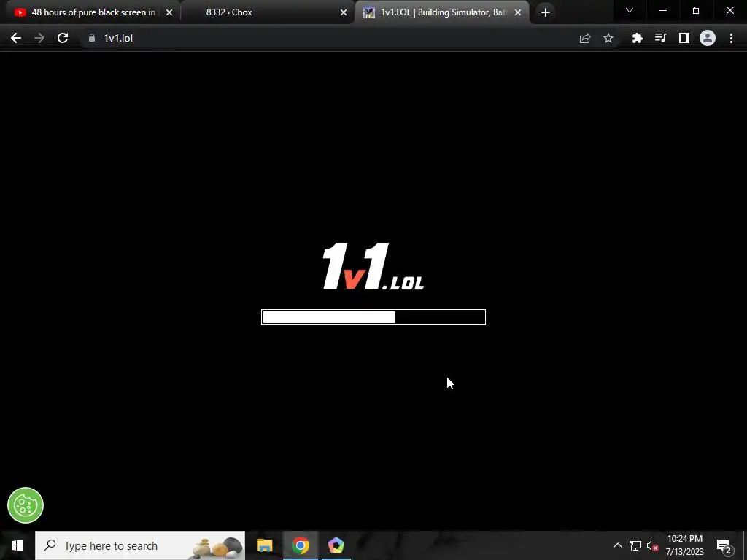Share this page from the address bar
Screen dimensions: 747x560
[x=585, y=38]
